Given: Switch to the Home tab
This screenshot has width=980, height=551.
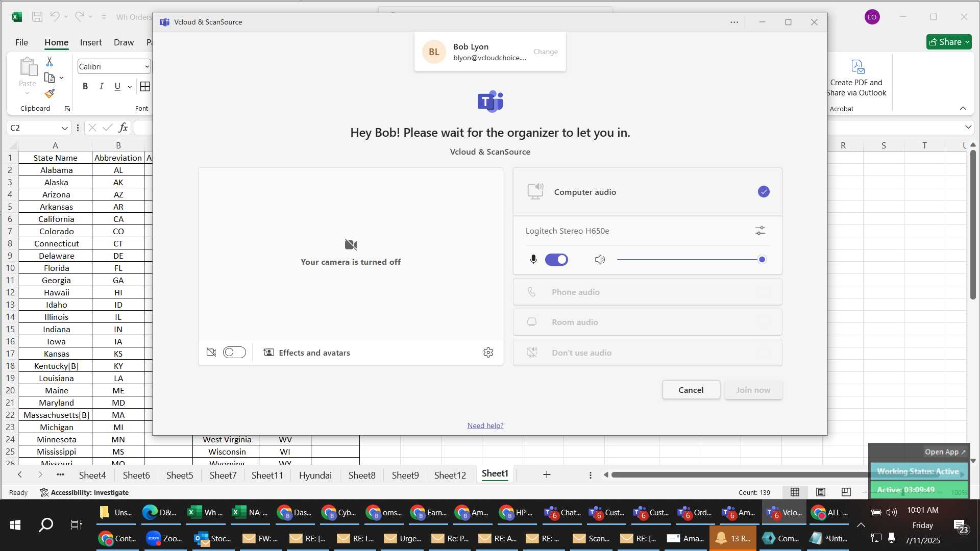Looking at the screenshot, I should [x=56, y=42].
